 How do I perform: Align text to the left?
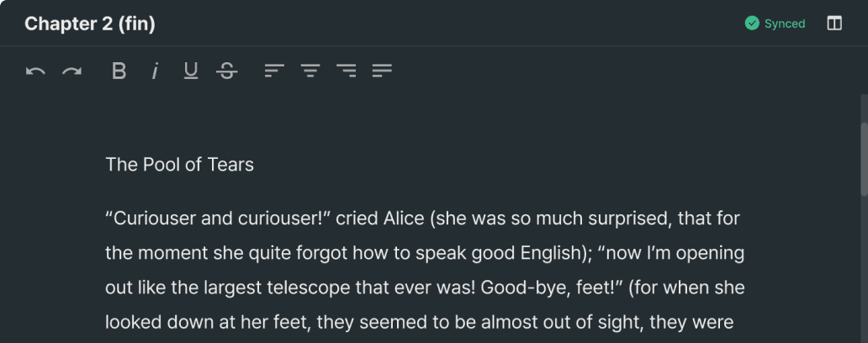pyautogui.click(x=274, y=71)
